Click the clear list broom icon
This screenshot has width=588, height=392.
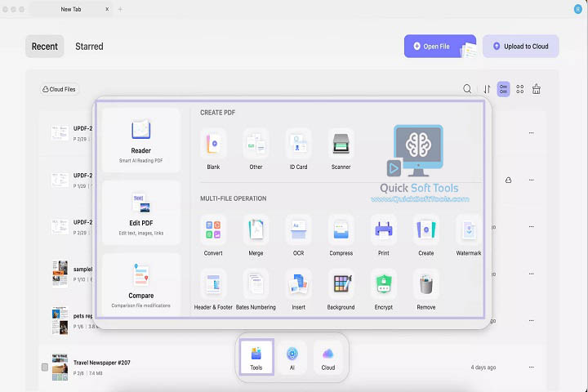pos(537,89)
